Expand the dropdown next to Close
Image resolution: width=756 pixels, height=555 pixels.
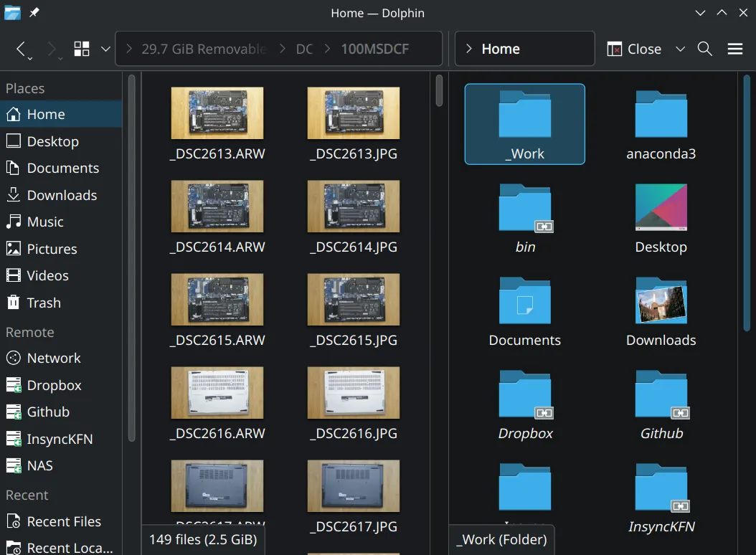tap(680, 49)
